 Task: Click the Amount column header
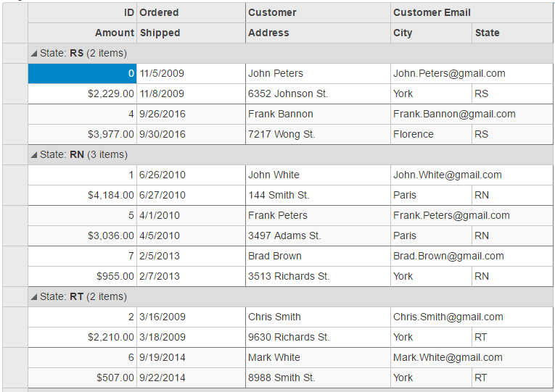115,33
